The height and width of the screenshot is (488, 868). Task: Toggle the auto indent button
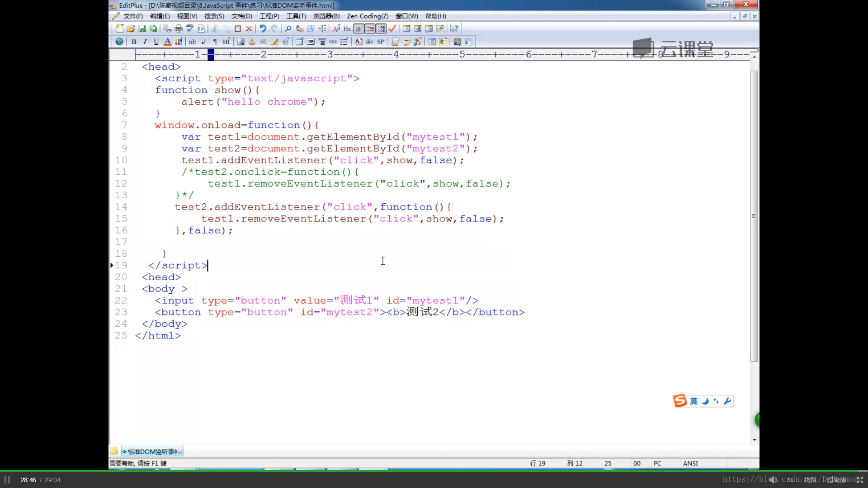coord(370,28)
